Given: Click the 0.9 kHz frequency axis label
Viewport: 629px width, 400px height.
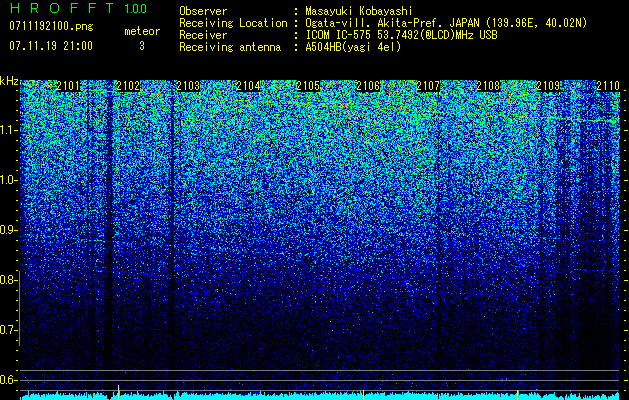Looking at the screenshot, I should click(x=7, y=230).
